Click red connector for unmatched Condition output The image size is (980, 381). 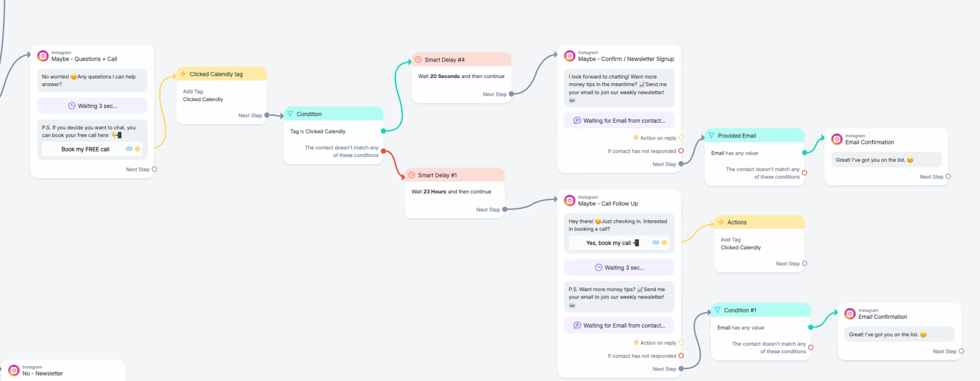(x=383, y=151)
